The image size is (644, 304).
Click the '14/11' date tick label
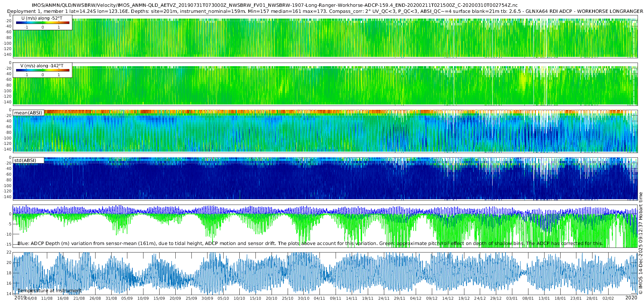point(352,298)
